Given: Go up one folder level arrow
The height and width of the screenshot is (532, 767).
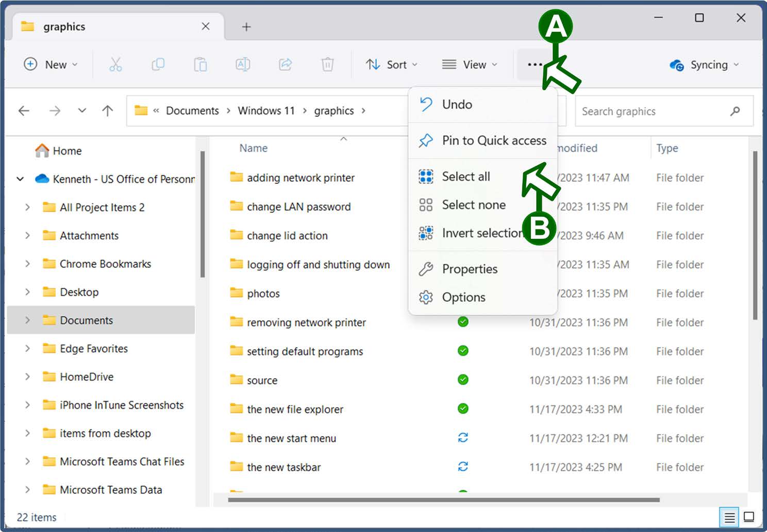Looking at the screenshot, I should click(107, 111).
